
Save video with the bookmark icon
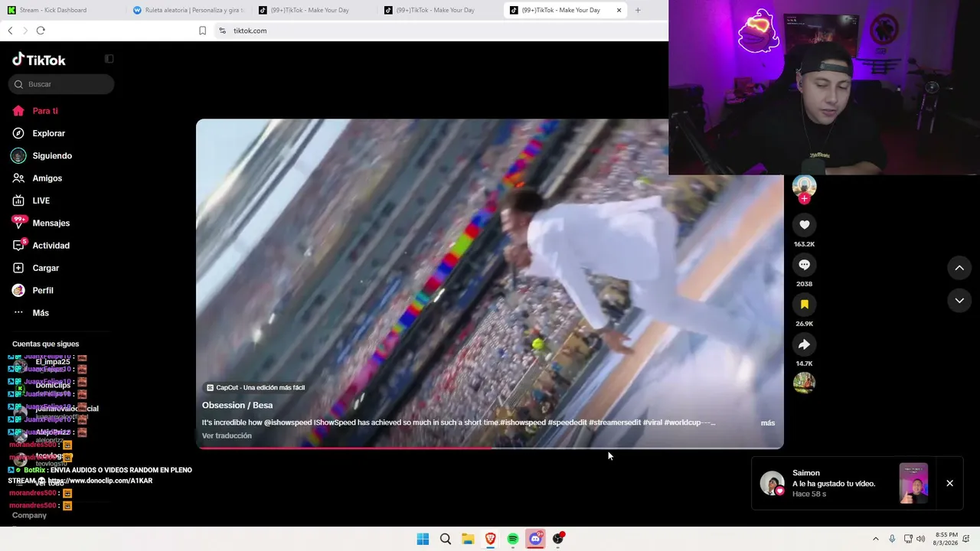click(x=804, y=304)
